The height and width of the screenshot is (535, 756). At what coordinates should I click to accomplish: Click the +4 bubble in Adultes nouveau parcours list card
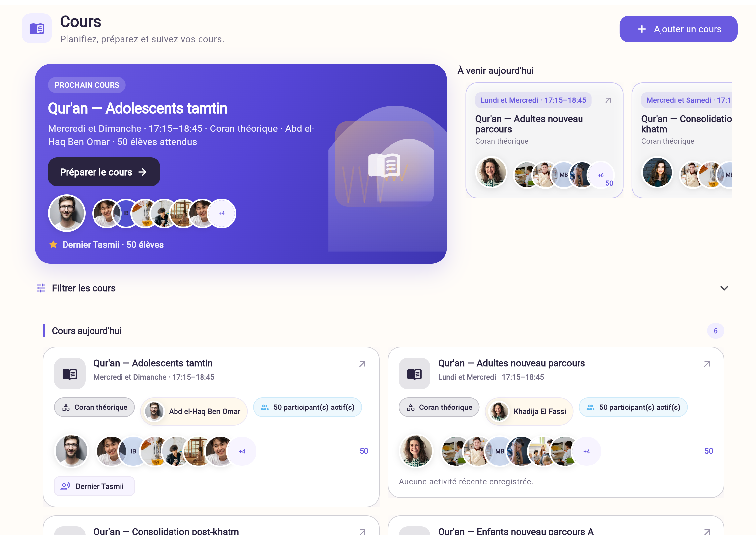586,451
